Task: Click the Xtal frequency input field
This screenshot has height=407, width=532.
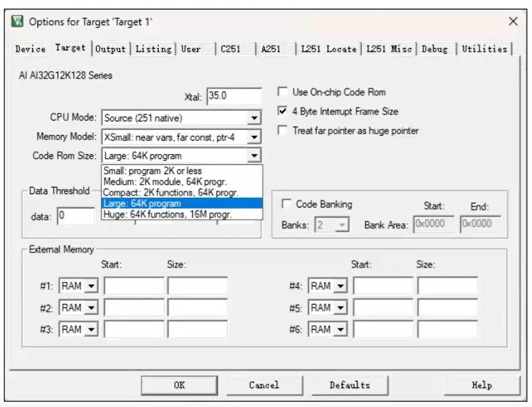Action: [234, 96]
